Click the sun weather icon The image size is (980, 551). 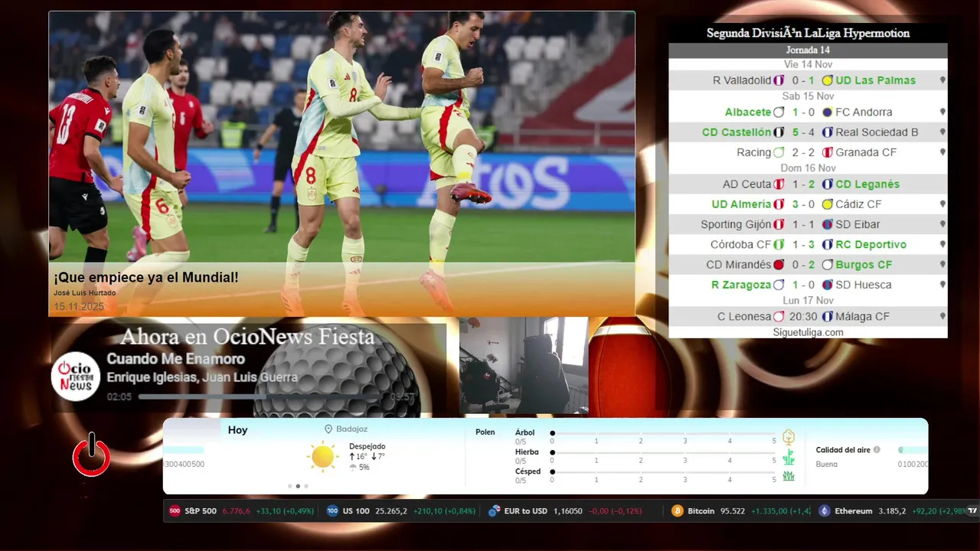[322, 457]
